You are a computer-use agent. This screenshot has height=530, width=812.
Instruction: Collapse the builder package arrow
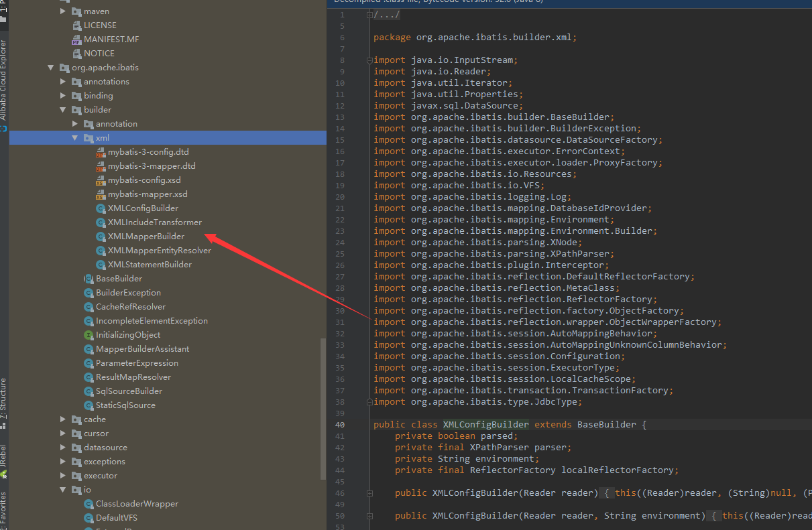tap(63, 110)
